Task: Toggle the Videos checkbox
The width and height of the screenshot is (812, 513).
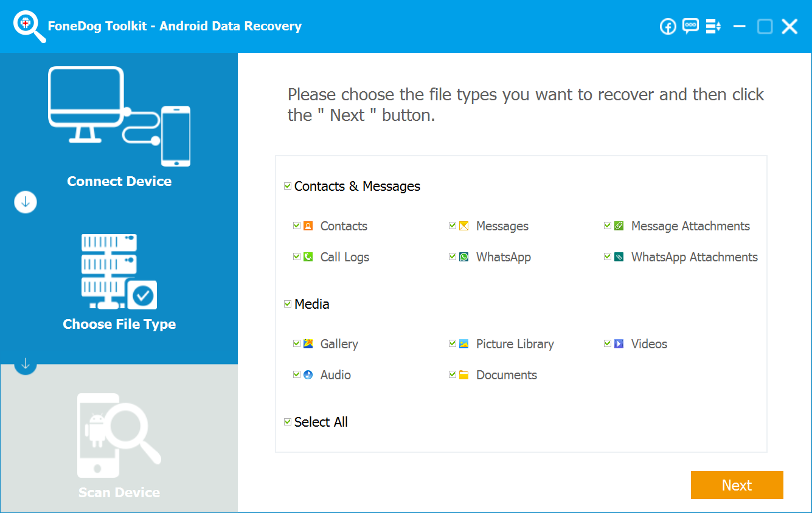Action: 608,343
